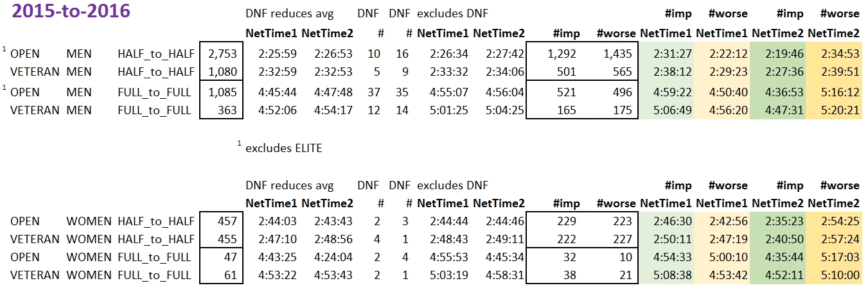Select the NetTime2 cell 4:24:04

pos(326,257)
